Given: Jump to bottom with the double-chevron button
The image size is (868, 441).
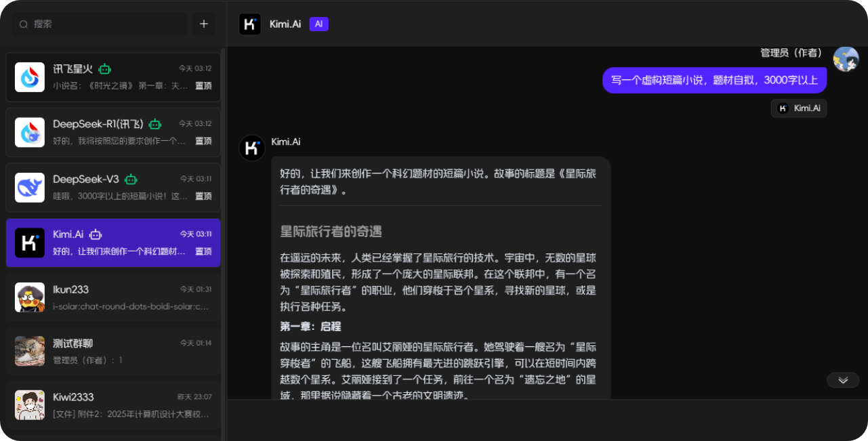Looking at the screenshot, I should coord(843,380).
